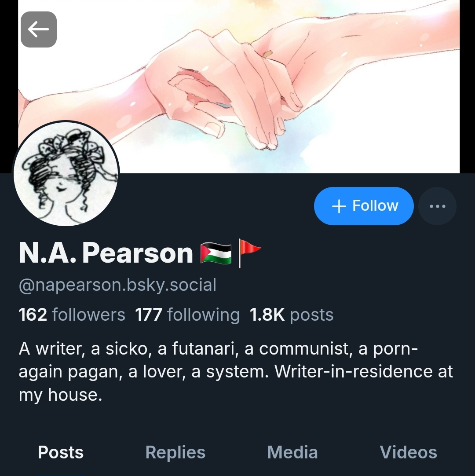The image size is (475, 476).
Task: Switch to the Posts tab
Action: (x=61, y=452)
